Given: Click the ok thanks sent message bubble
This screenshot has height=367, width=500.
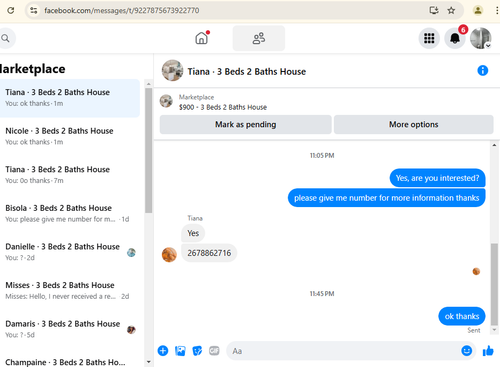Looking at the screenshot, I should 462,316.
